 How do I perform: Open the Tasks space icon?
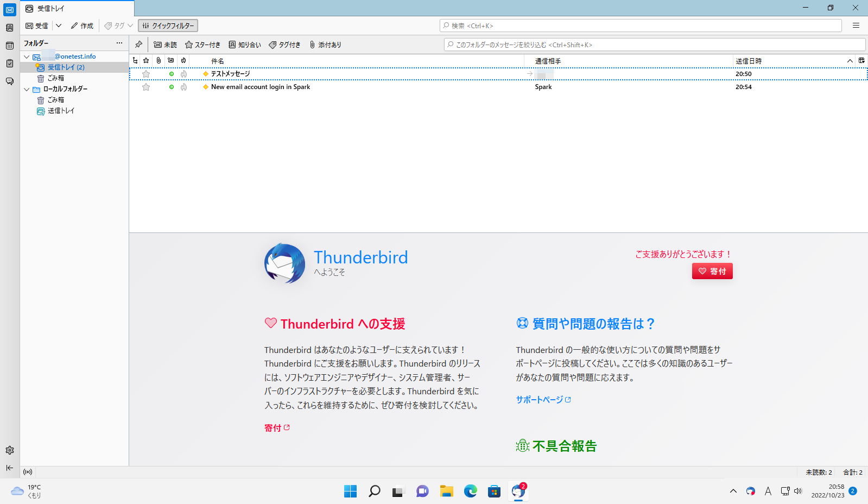tap(10, 64)
